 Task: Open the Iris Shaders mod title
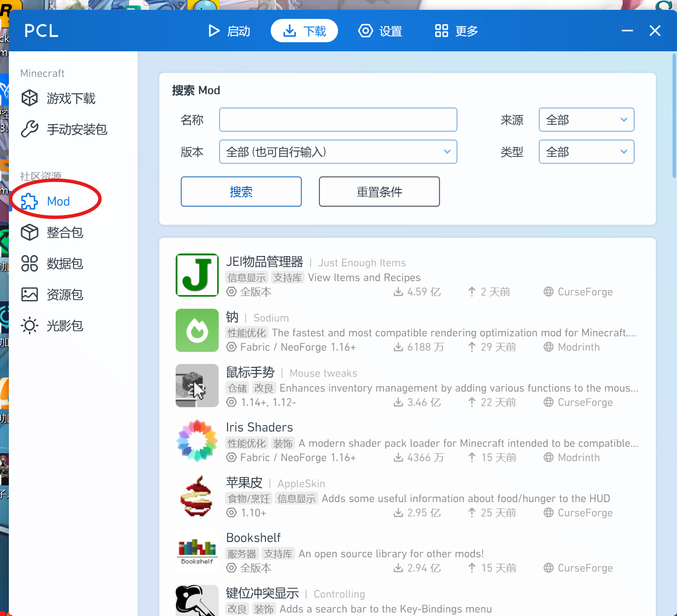(x=260, y=428)
